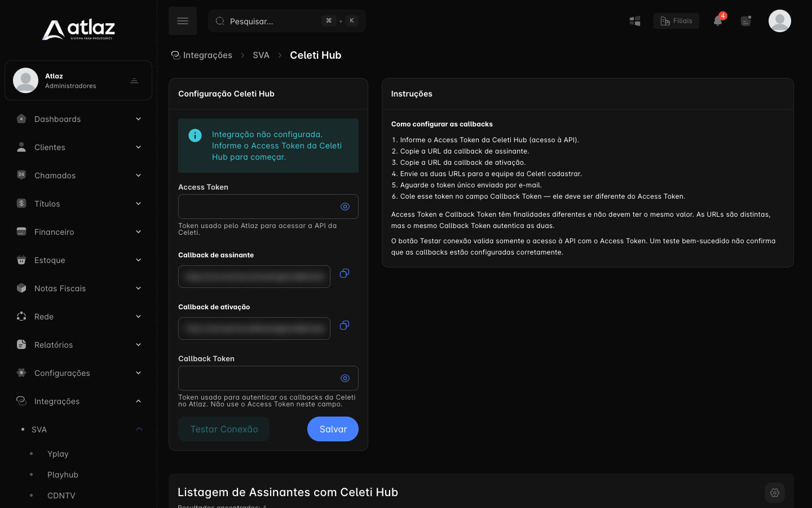Click the Callback Token input field
This screenshot has width=812, height=508.
click(x=268, y=378)
